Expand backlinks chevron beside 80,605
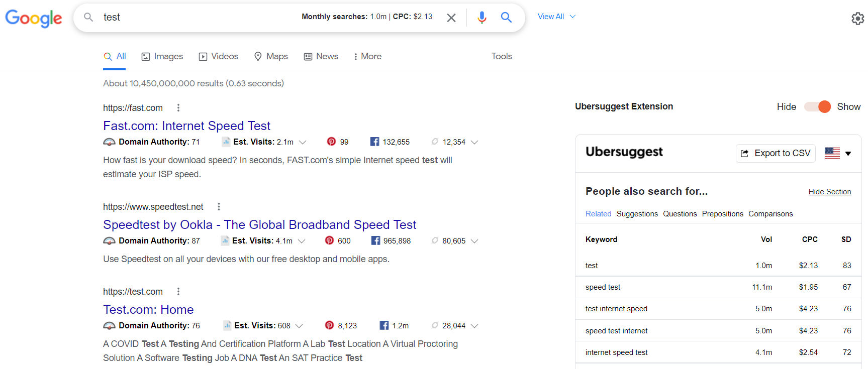The height and width of the screenshot is (369, 868). (474, 241)
